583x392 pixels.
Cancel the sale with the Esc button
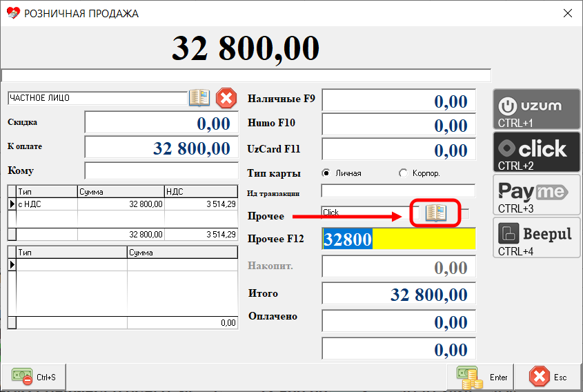tap(549, 377)
